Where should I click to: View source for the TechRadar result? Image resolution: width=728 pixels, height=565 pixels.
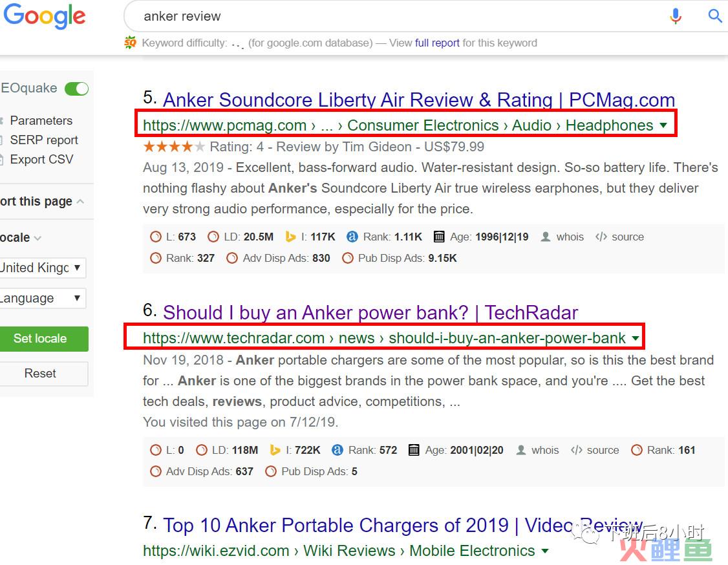coord(595,450)
